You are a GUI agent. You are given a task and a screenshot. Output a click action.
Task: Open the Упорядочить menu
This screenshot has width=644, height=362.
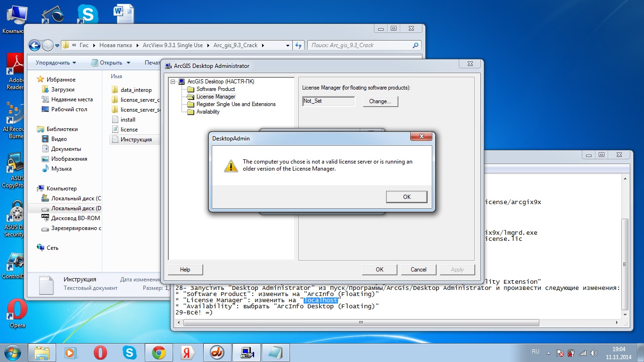coord(56,63)
